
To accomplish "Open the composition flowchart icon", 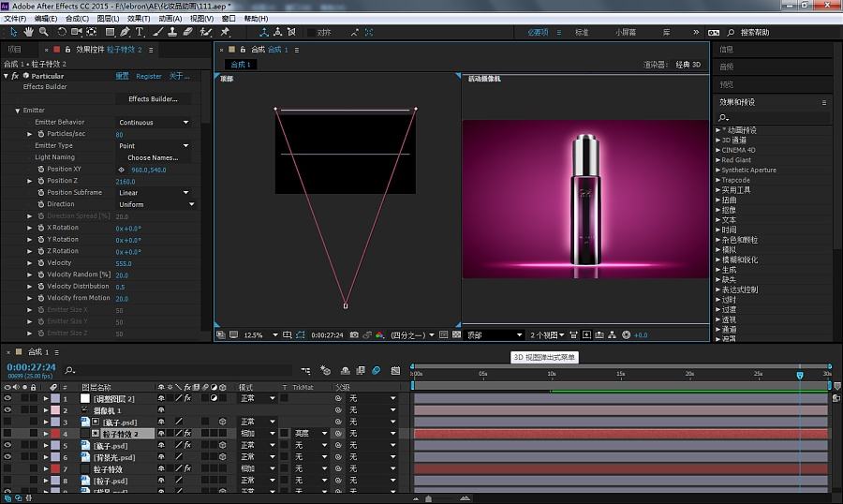I will [612, 335].
